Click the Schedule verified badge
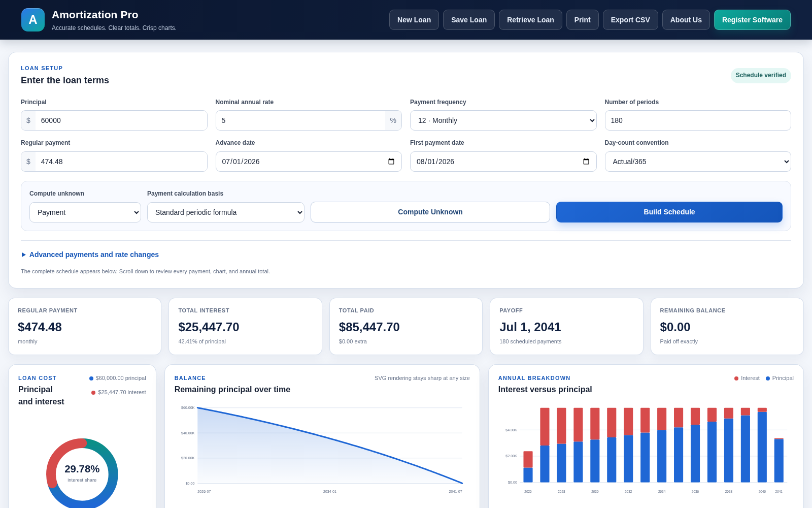This screenshot has width=812, height=508. click(761, 75)
